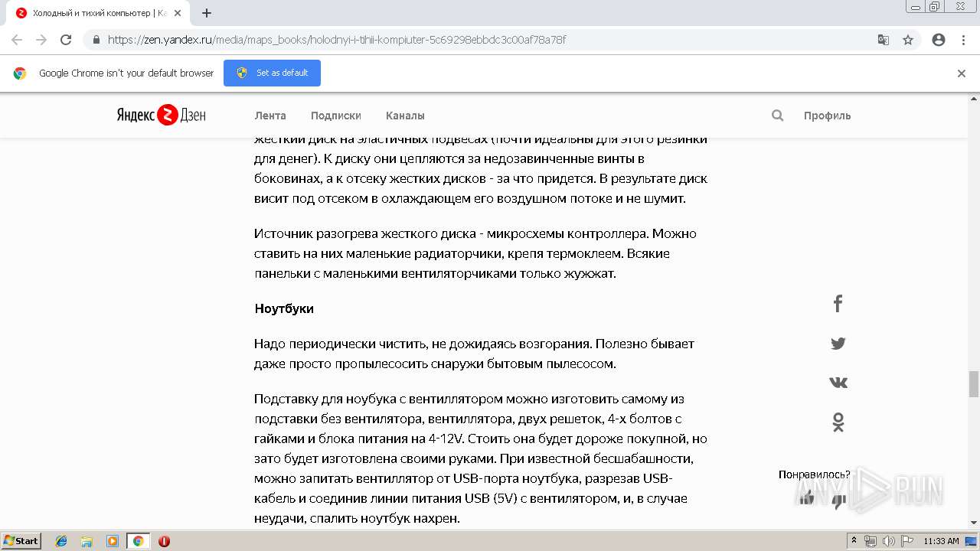Click the taskbar clock 11:33 AM

click(x=941, y=541)
